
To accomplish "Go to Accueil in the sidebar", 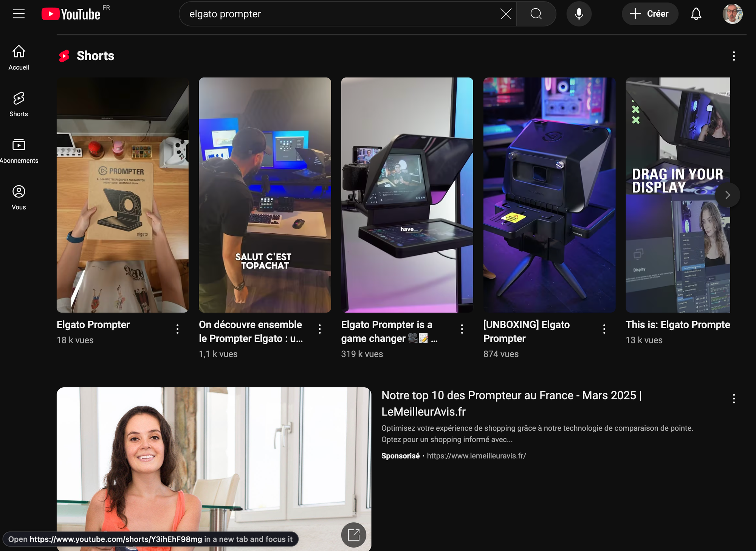I will 19,57.
